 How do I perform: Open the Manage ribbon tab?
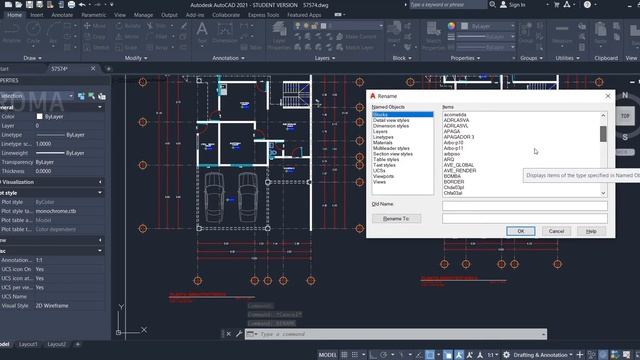(x=143, y=15)
